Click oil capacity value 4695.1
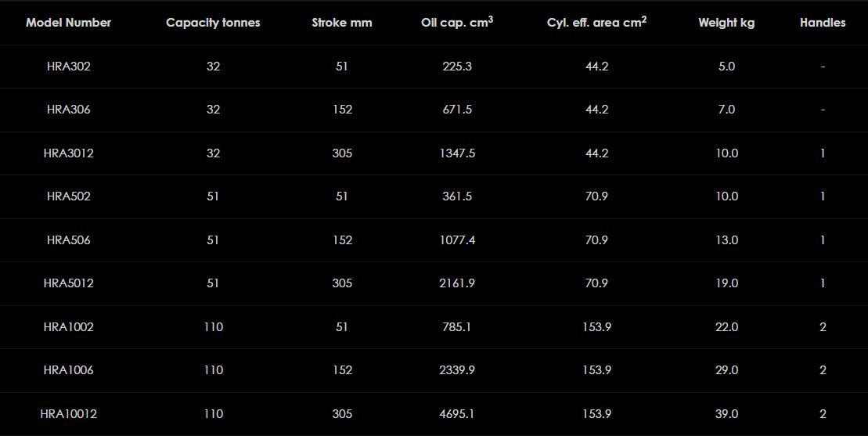The image size is (868, 436). pyautogui.click(x=457, y=414)
